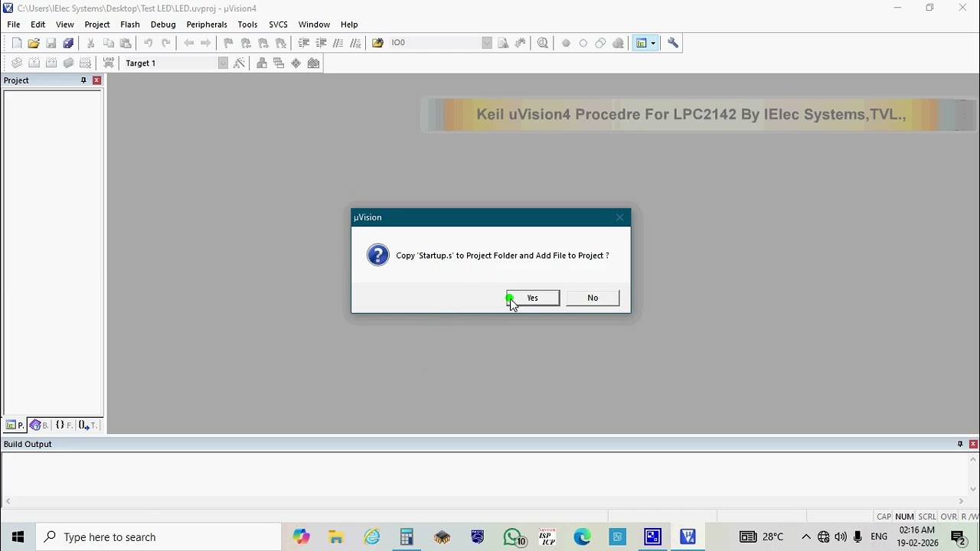Open the window layout dropdown arrow
Image resolution: width=980 pixels, height=551 pixels.
point(653,43)
